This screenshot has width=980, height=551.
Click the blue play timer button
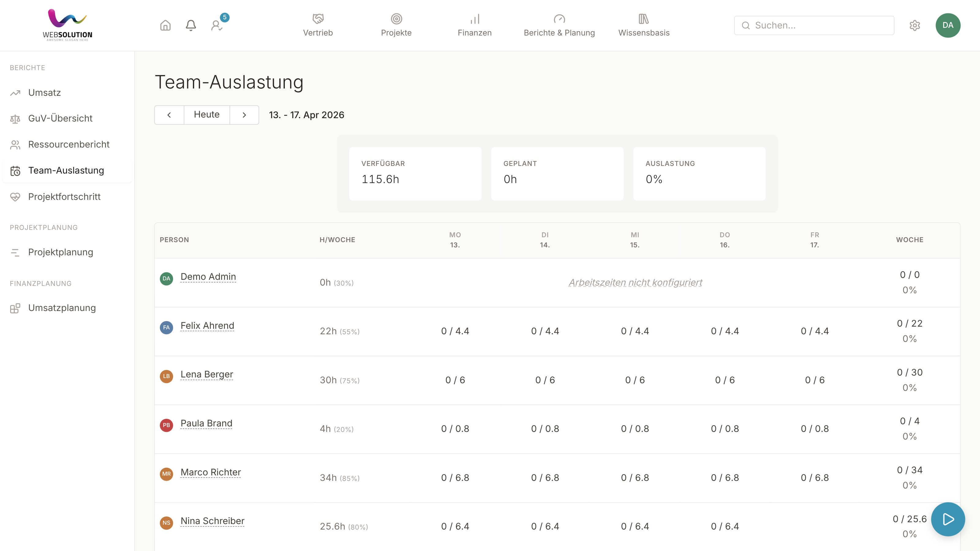pos(948,519)
